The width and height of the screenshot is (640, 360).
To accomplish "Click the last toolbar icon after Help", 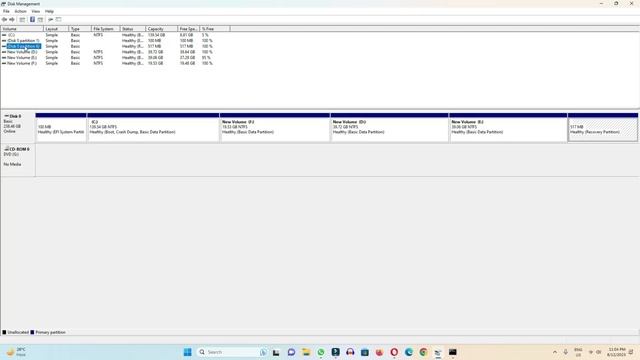I will click(58, 20).
